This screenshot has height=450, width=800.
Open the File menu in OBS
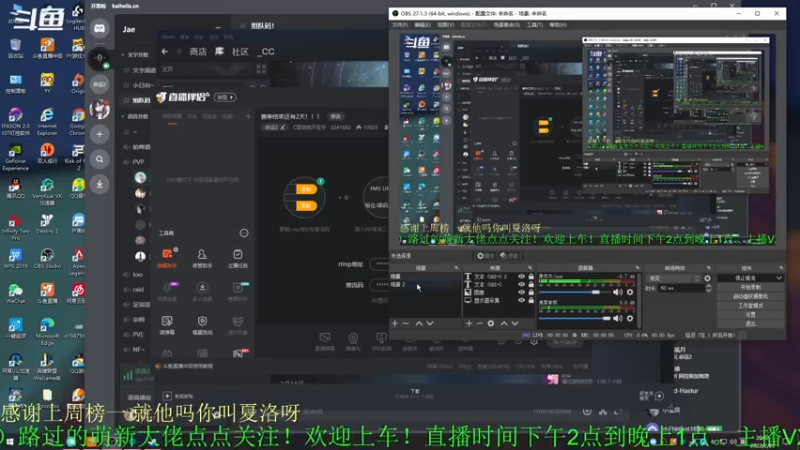pyautogui.click(x=399, y=24)
